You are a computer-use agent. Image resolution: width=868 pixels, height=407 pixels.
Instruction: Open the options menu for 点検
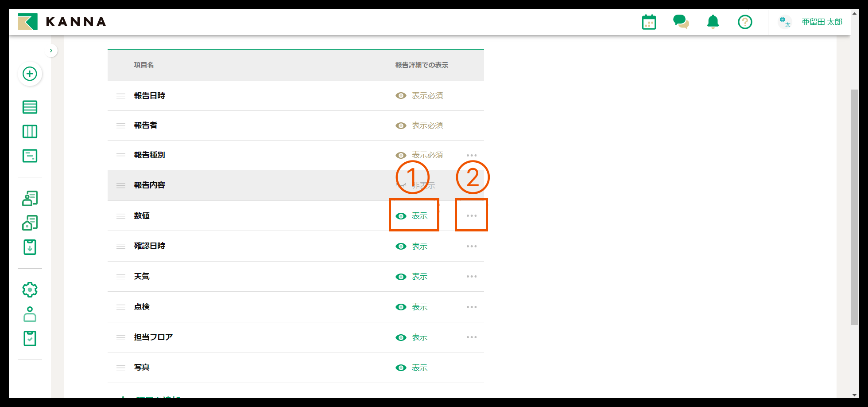471,307
